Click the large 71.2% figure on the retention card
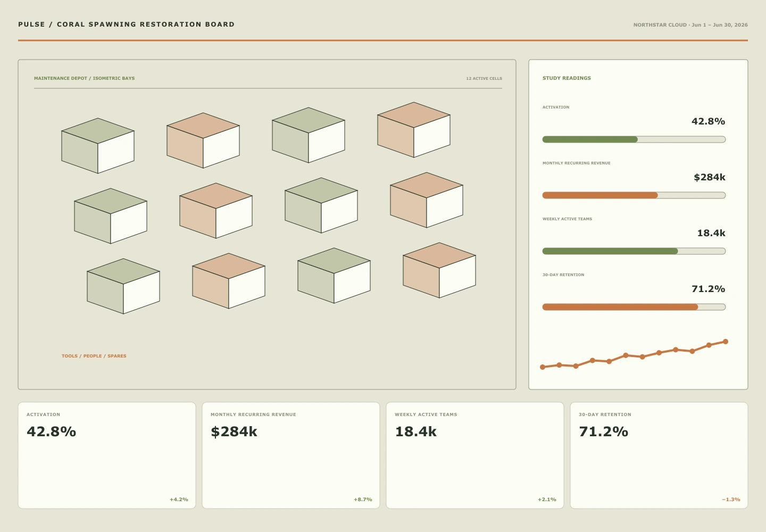The image size is (766, 532). point(604,431)
